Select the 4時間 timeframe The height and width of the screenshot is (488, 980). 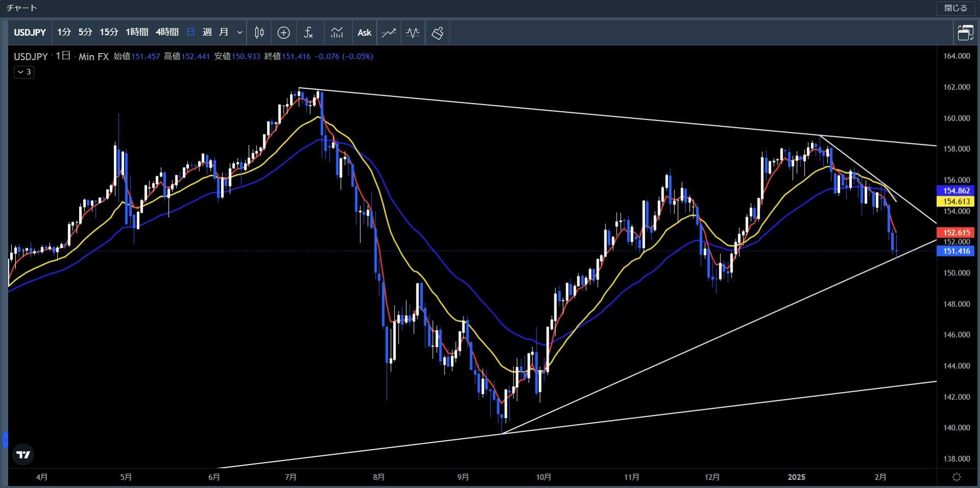coord(167,32)
